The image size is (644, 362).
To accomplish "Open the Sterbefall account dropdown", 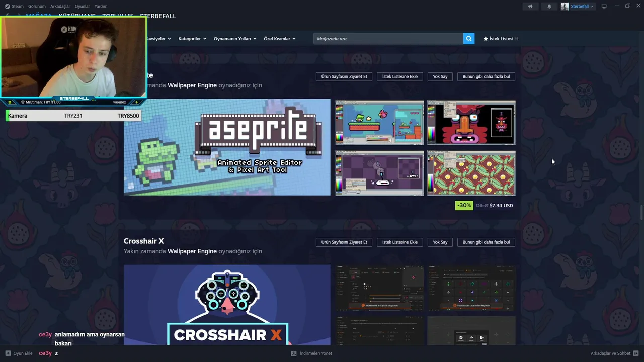I will coord(582,6).
